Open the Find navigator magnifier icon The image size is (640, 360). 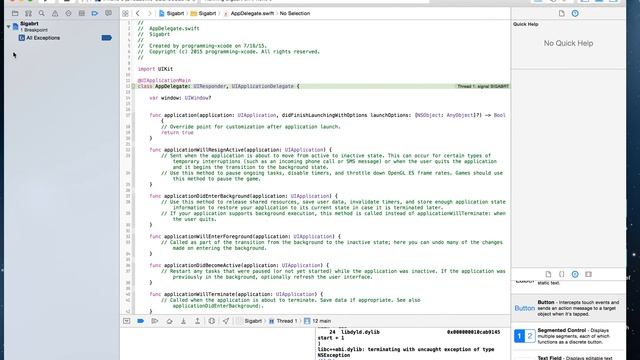(x=42, y=13)
